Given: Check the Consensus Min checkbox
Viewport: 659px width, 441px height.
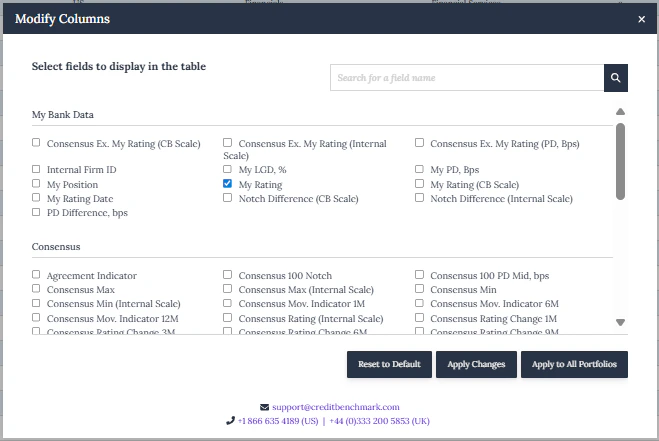Looking at the screenshot, I should [x=419, y=288].
